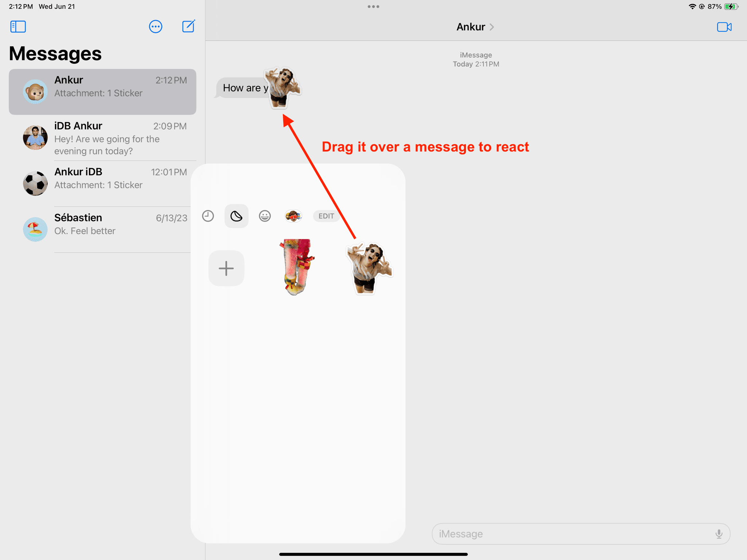Screen dimensions: 747x560
Task: Start a FaceTime video call
Action: (724, 27)
